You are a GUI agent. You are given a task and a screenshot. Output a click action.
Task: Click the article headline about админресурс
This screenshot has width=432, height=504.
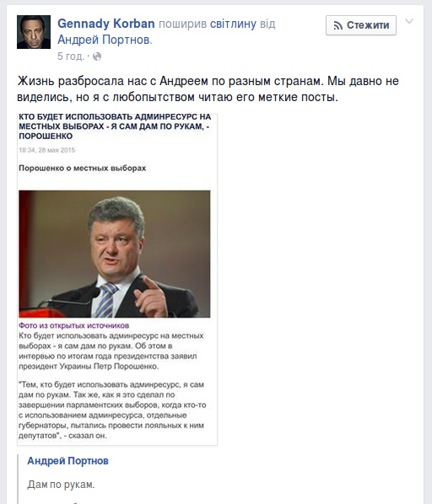coord(115,126)
